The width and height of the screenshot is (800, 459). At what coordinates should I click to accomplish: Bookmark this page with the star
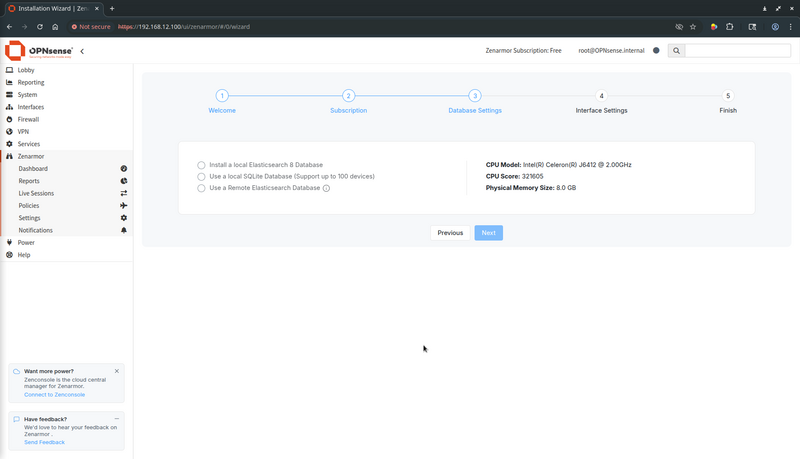coord(693,27)
